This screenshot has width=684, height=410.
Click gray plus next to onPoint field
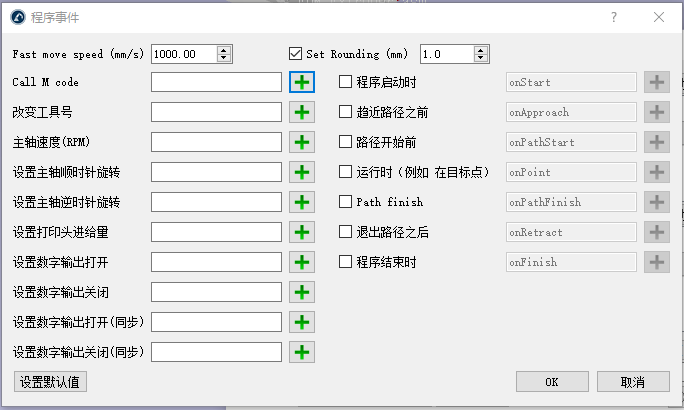pos(657,172)
